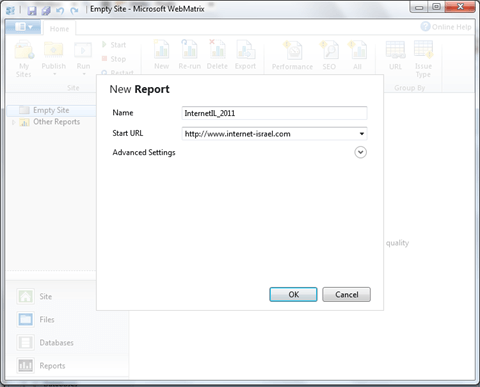Click the Undo icon in title bar

60,10
